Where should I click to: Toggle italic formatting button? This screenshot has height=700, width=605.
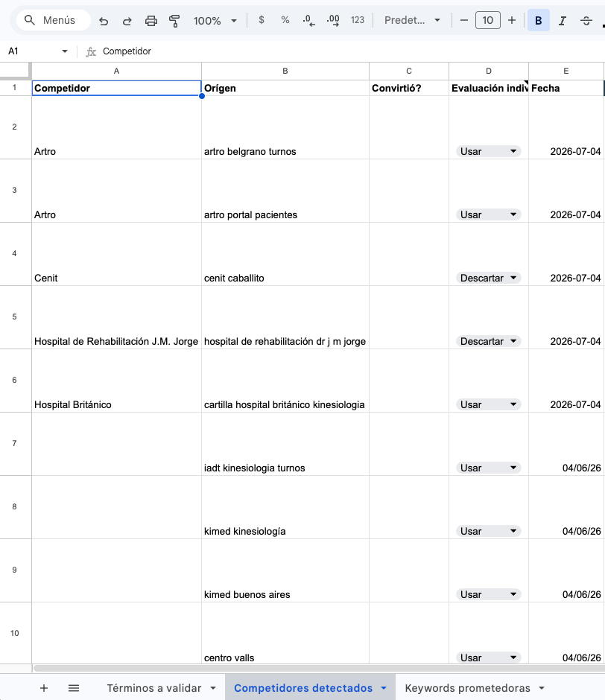[562, 21]
